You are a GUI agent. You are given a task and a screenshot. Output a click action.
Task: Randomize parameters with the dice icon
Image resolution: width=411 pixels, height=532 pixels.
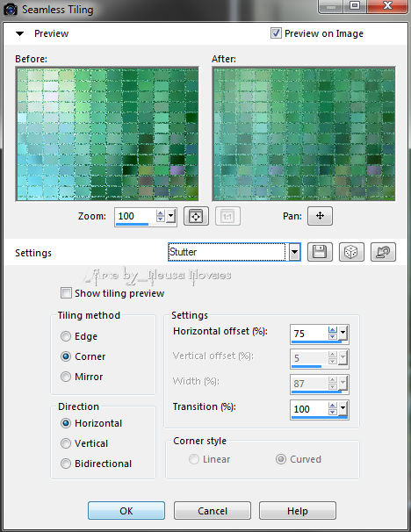[351, 252]
